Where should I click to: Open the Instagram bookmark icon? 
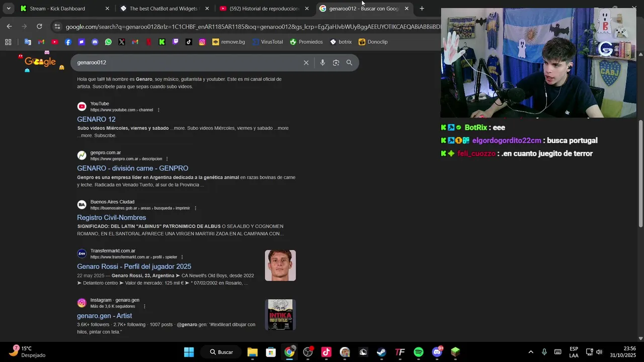202,42
